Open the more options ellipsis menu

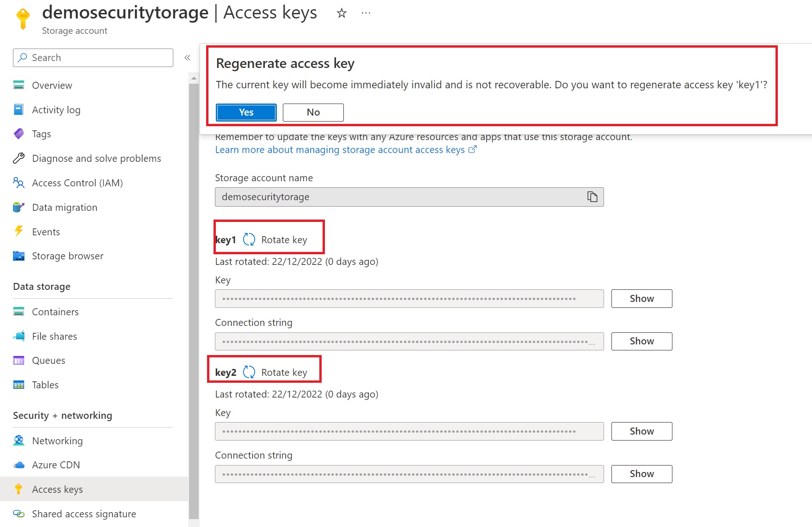(366, 13)
